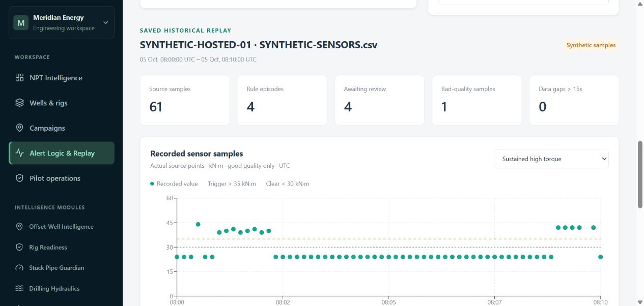
Task: Click the scrollbar down arrow
Action: point(640,302)
